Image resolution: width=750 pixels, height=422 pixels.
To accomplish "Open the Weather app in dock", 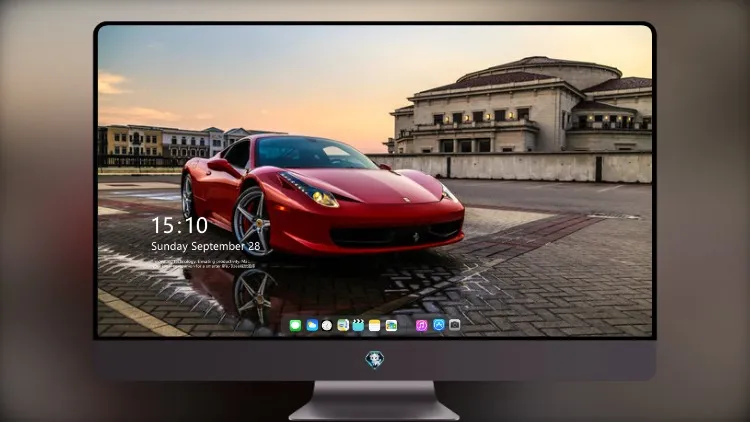I will 312,326.
